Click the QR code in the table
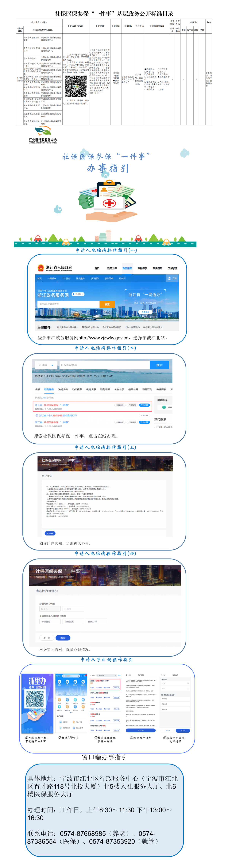Image resolution: width=228 pixels, height=868 pixels. pos(75,86)
